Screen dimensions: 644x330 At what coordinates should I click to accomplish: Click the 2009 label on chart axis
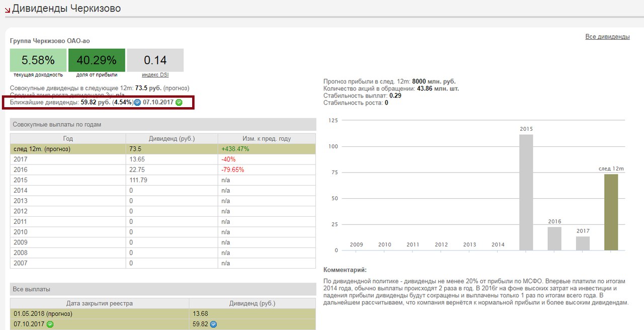point(356,244)
